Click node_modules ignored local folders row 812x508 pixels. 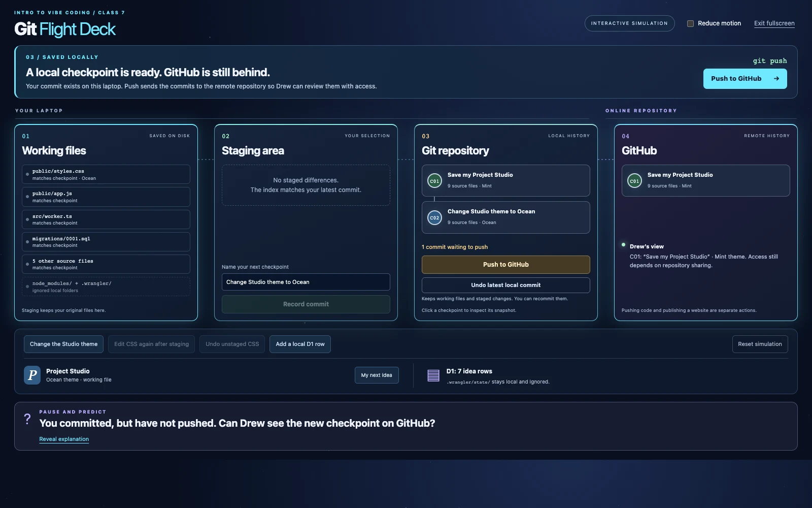[106, 287]
